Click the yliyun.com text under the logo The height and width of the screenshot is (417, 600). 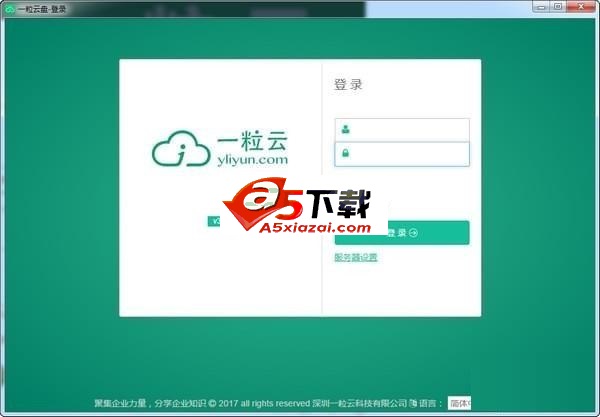tap(253, 160)
